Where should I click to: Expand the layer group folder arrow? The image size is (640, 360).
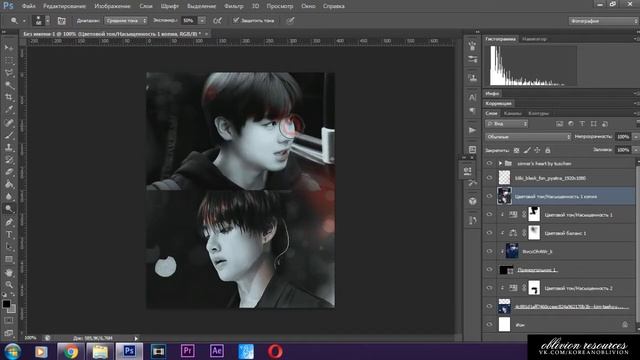[500, 163]
